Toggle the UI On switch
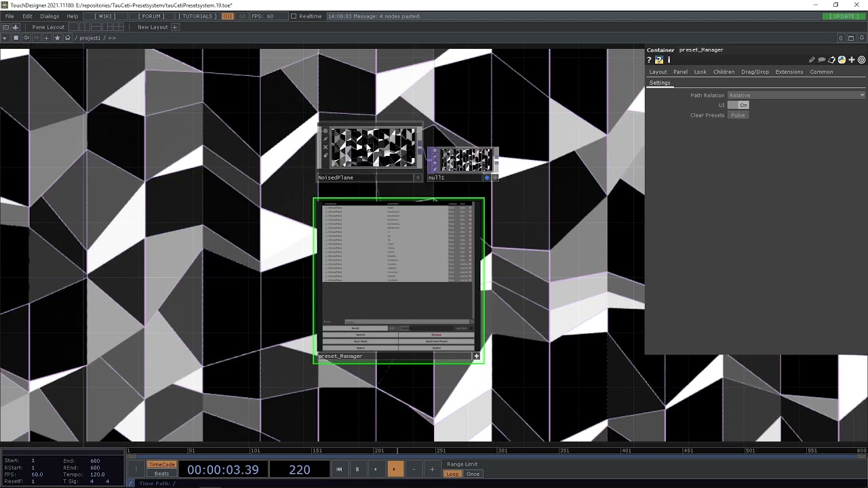Viewport: 868px width, 488px height. pos(738,105)
